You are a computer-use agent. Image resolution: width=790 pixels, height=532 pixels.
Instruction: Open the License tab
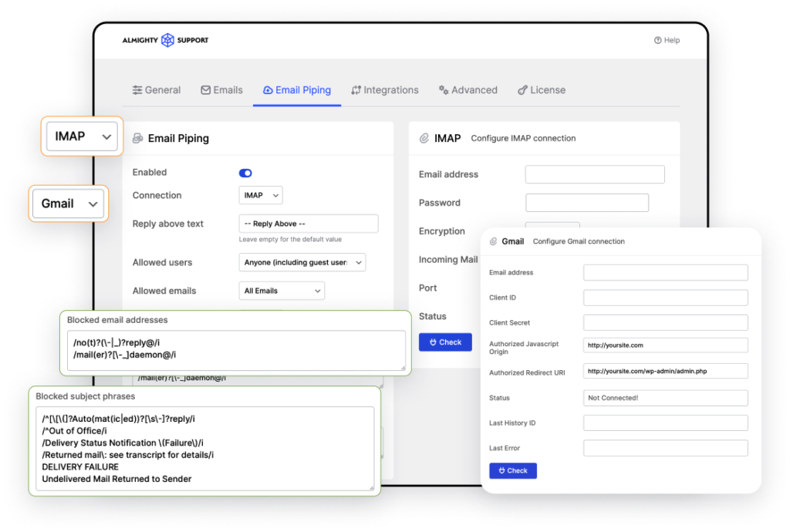point(542,90)
